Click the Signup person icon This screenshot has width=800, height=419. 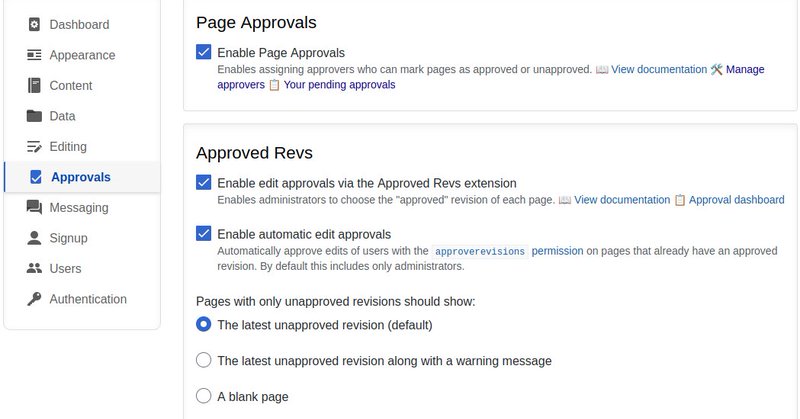pos(34,238)
